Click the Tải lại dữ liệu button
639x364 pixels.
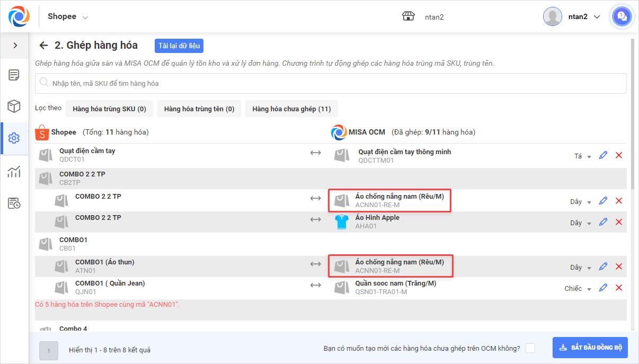pos(179,46)
